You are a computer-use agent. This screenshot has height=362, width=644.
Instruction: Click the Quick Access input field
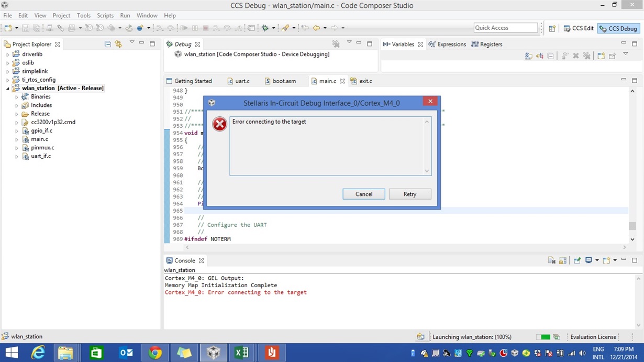506,28
